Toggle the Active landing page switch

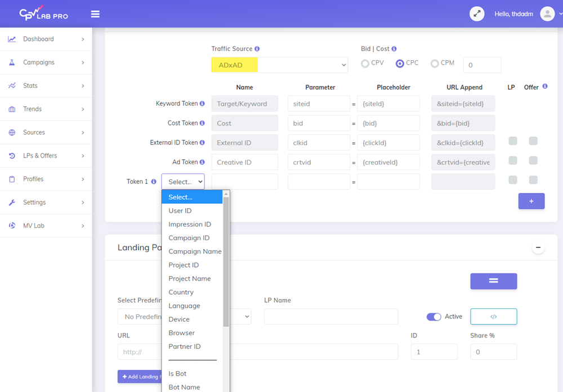[434, 317]
